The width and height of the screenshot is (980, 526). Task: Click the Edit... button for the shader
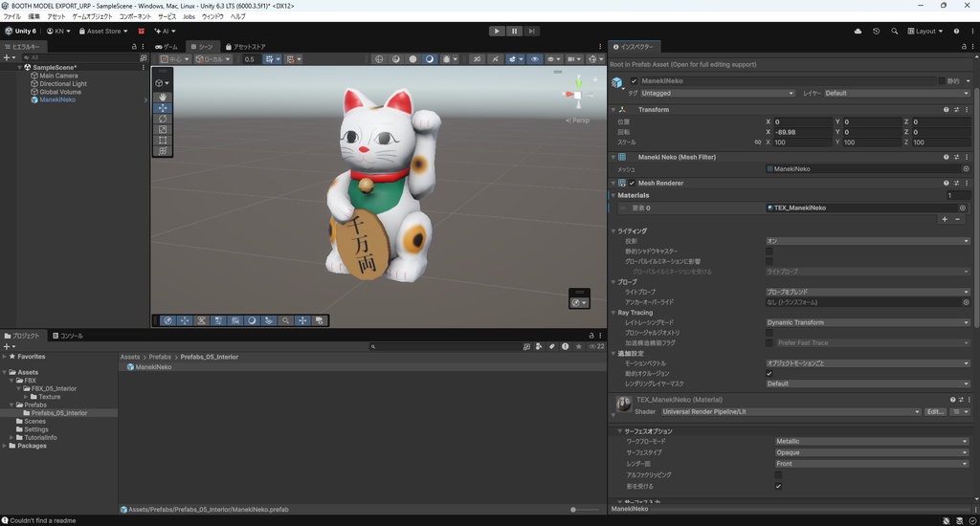point(935,411)
